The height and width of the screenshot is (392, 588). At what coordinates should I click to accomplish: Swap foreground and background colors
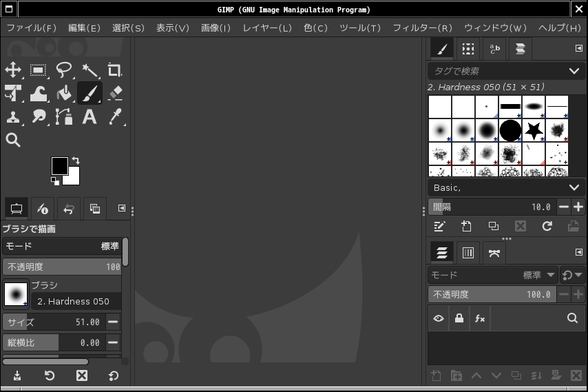pos(76,160)
